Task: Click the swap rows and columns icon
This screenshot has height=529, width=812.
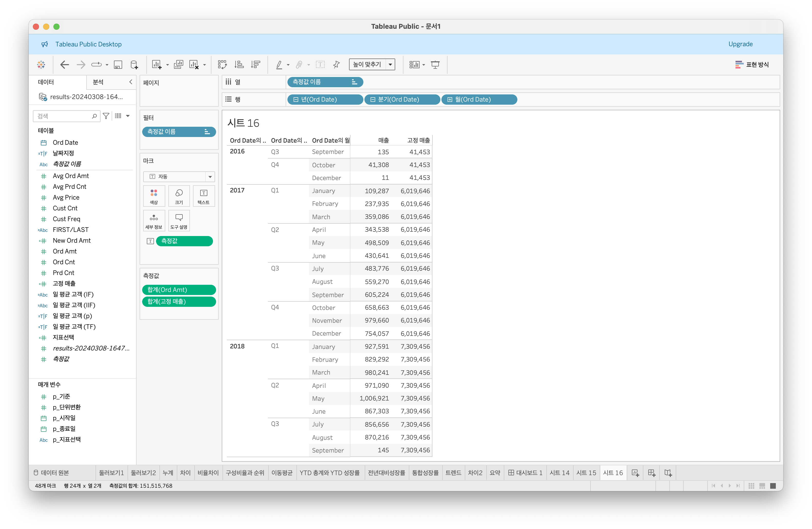Action: point(222,64)
